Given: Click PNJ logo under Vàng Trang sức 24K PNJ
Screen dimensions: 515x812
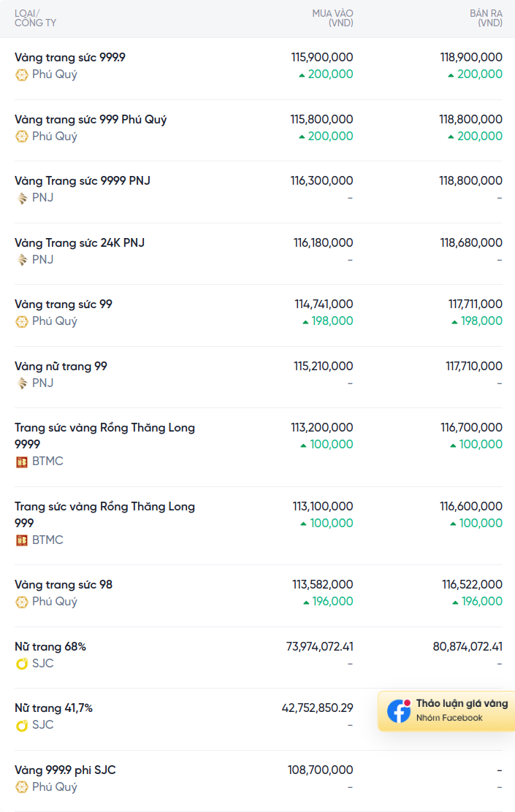Looking at the screenshot, I should (22, 260).
